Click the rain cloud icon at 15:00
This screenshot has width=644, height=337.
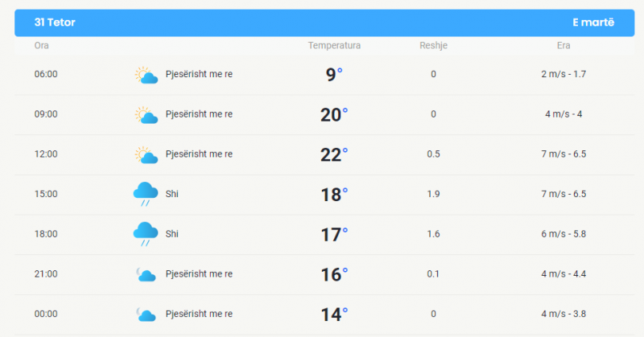pos(146,194)
